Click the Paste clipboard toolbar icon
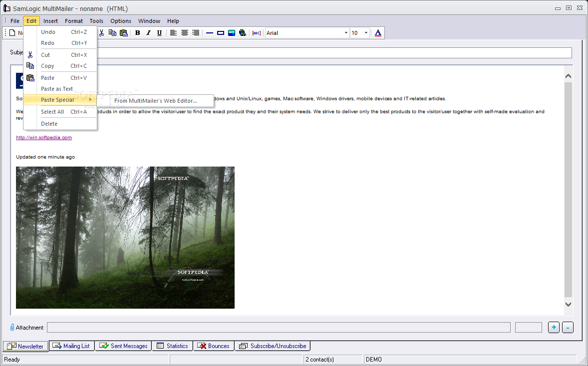 pyautogui.click(x=123, y=33)
